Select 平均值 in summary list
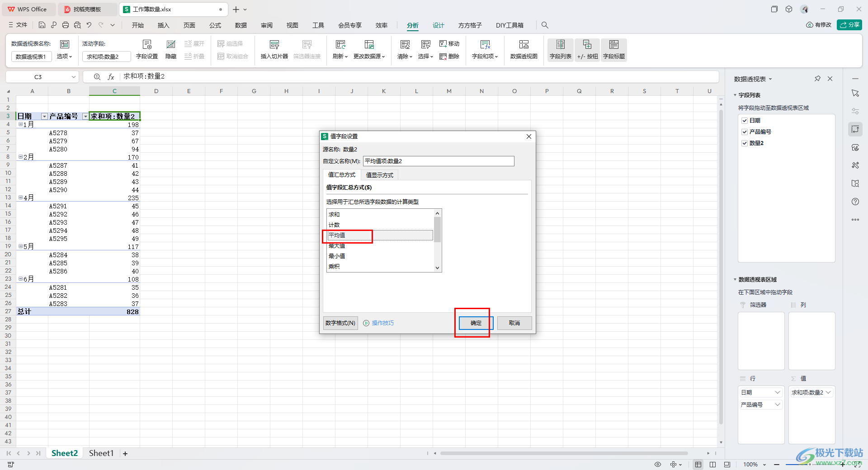This screenshot has width=868, height=470. 380,235
